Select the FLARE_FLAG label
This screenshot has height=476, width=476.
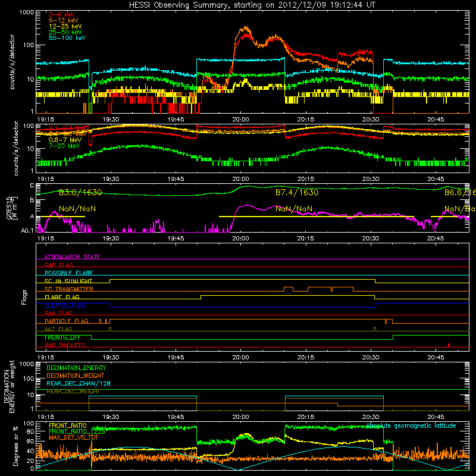pos(62,297)
